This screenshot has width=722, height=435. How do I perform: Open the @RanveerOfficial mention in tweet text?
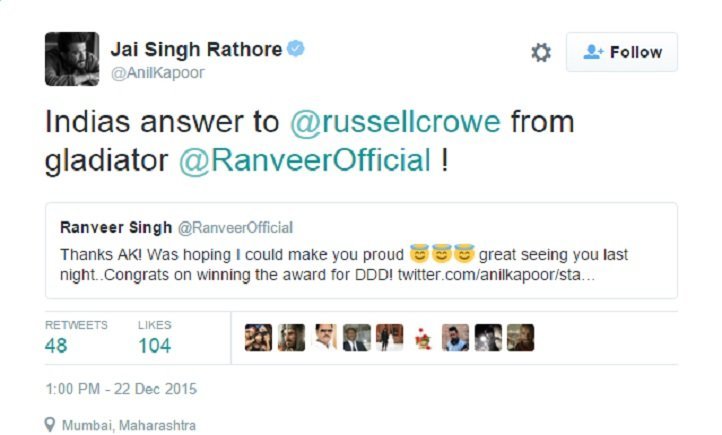click(305, 160)
